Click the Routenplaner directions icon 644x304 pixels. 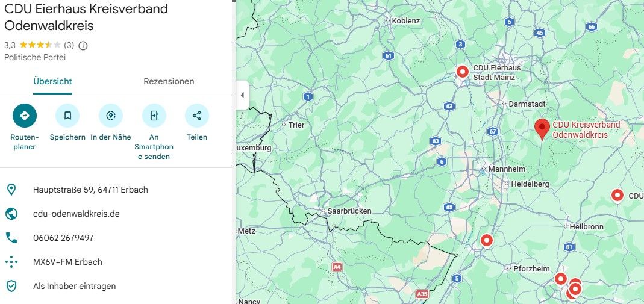click(x=24, y=116)
